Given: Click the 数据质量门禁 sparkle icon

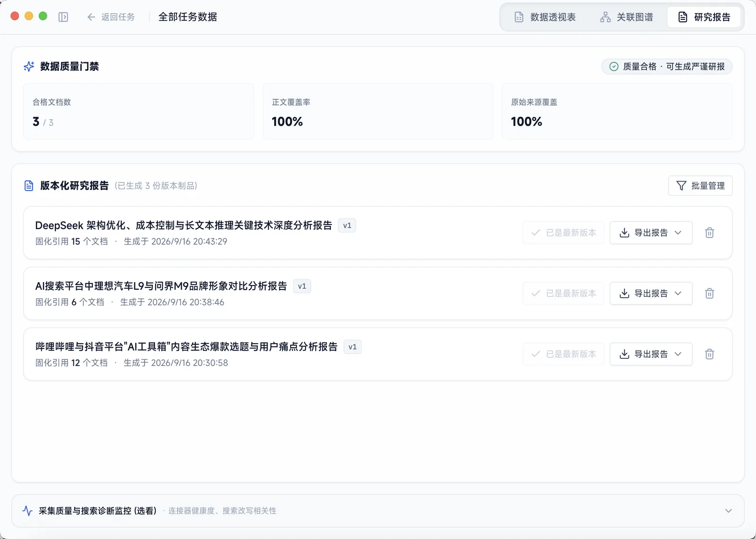Looking at the screenshot, I should click(29, 66).
